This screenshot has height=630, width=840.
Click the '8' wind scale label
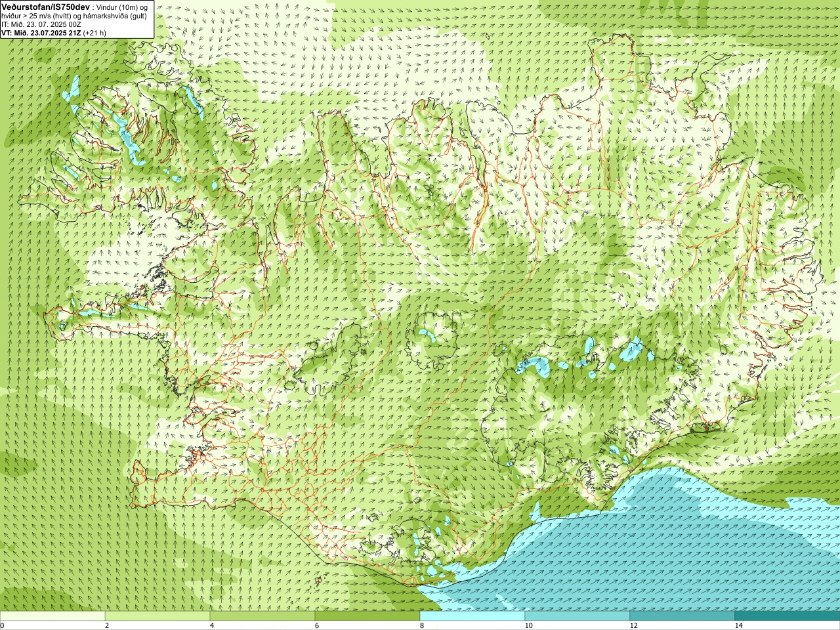pos(422,625)
